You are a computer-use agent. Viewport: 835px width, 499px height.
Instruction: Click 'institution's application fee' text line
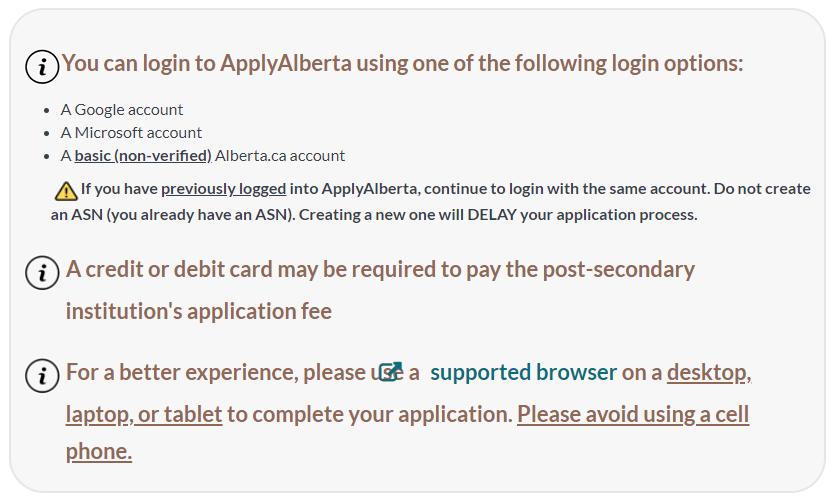[199, 312]
